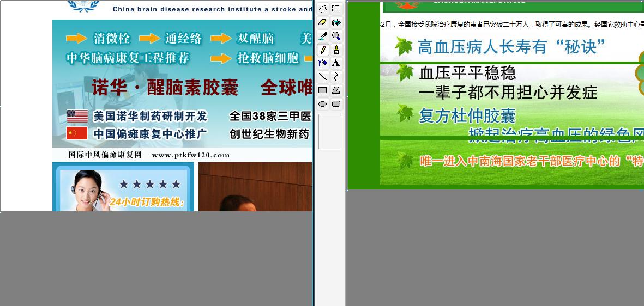
Task: Click the Chinese flag in left image
Action: point(77,133)
